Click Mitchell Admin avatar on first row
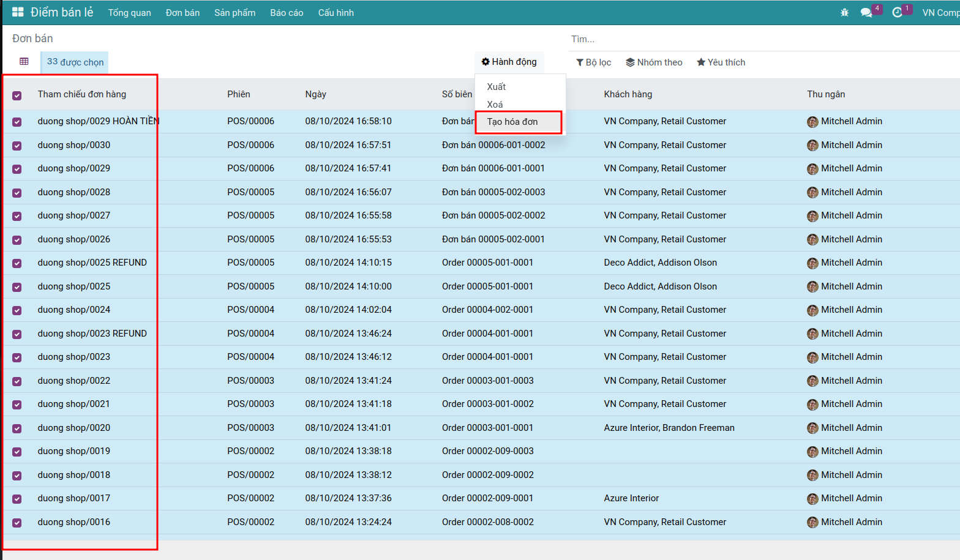The height and width of the screenshot is (560, 960). point(812,122)
